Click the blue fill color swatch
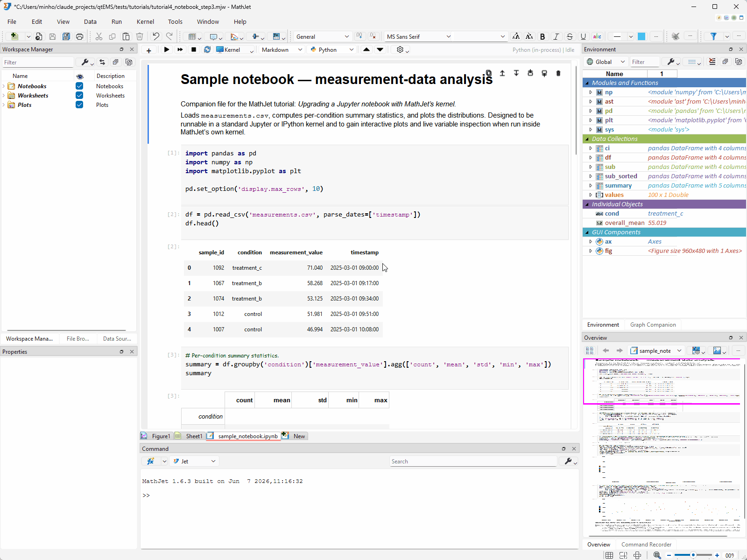Viewport: 747px width, 560px height. coord(641,36)
